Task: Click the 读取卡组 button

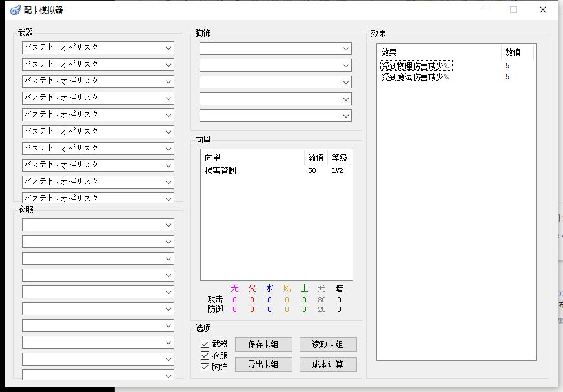Action: click(328, 344)
